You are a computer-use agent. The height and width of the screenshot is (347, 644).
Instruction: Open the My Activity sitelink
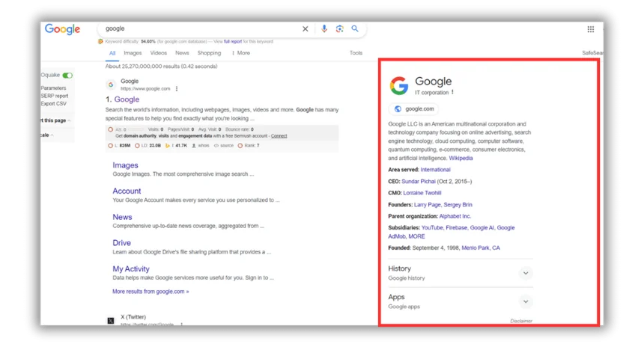pos(131,269)
